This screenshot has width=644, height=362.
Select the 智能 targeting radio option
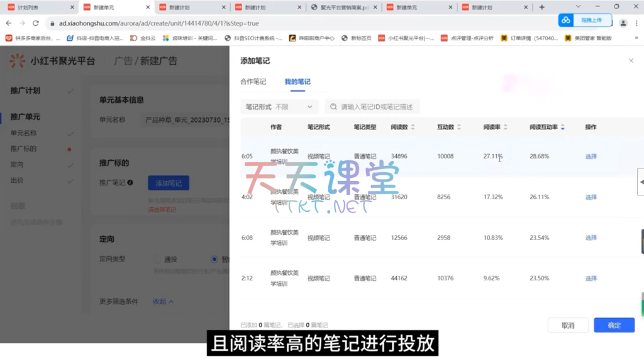[214, 259]
